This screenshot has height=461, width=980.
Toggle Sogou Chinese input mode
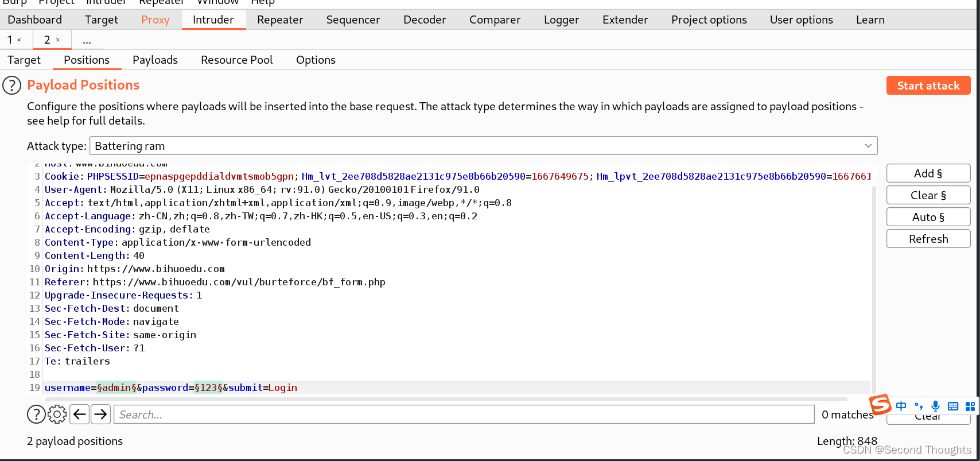pos(901,406)
